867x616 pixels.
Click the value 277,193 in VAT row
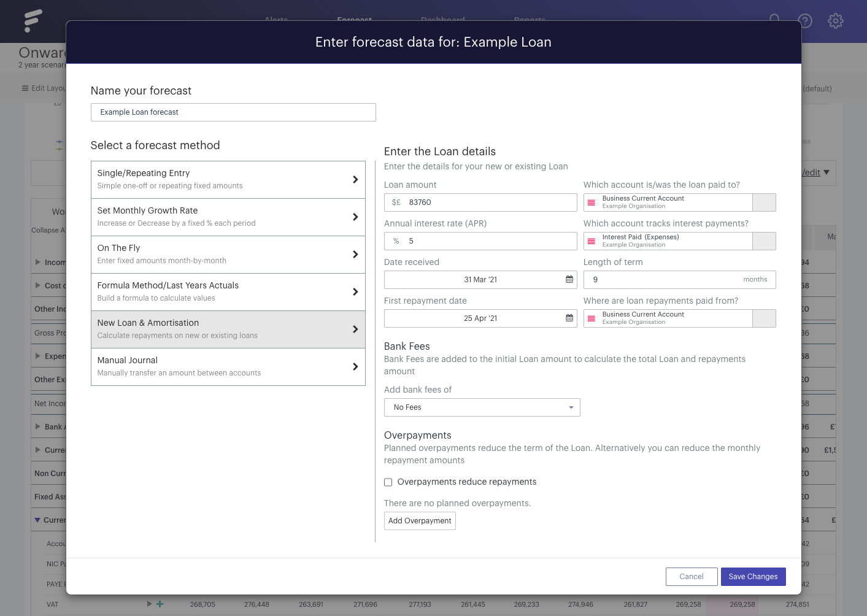420,604
